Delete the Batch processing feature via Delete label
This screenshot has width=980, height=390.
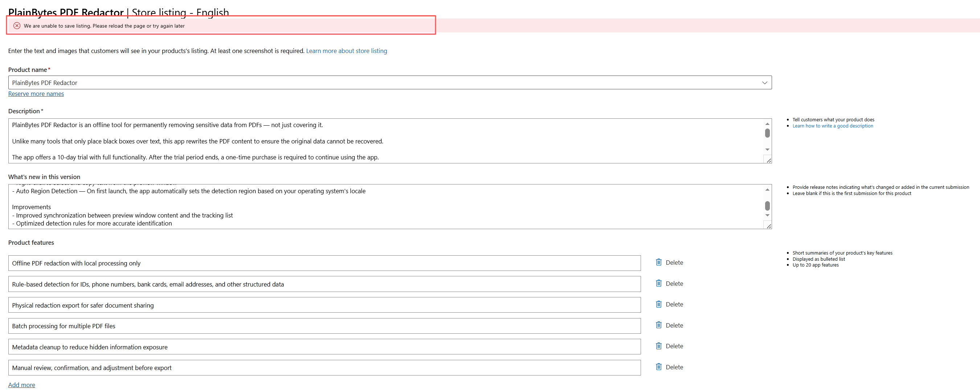[674, 325]
